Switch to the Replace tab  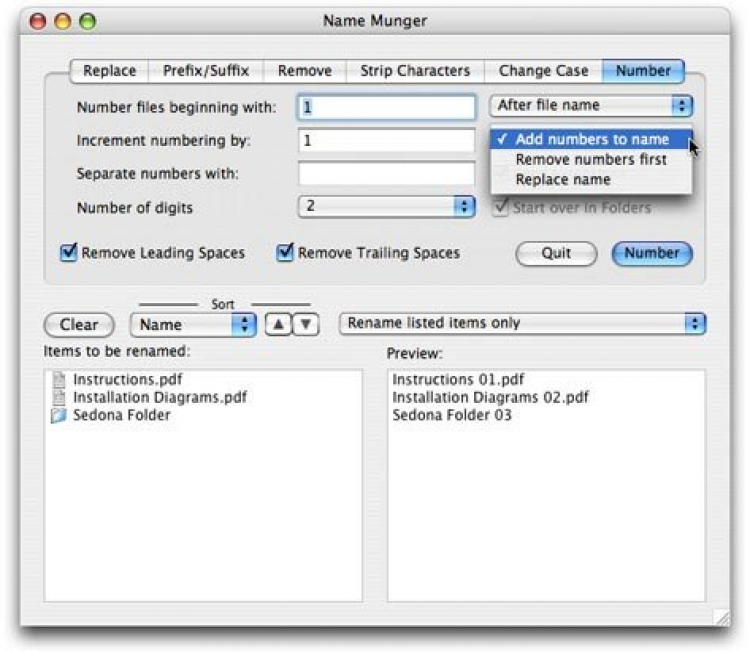click(x=110, y=71)
